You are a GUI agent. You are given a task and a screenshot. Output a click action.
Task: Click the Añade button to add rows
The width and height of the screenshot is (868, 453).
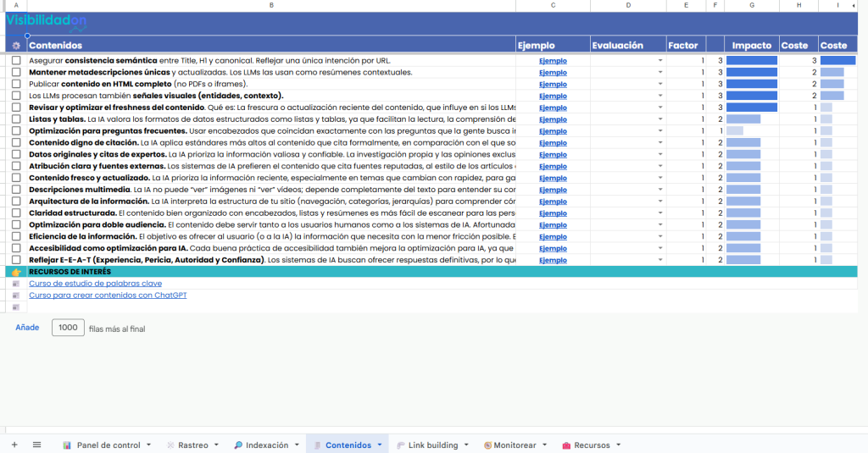point(27,328)
